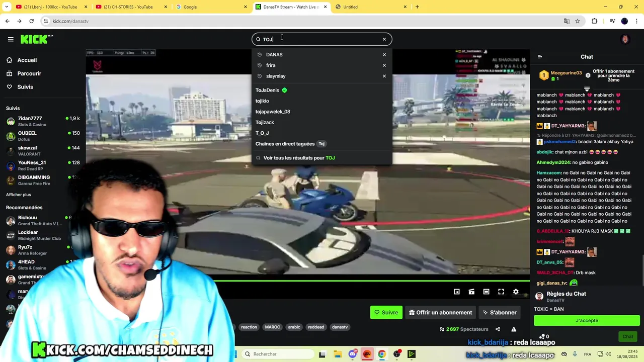Switch the video to fullscreen

[501, 292]
